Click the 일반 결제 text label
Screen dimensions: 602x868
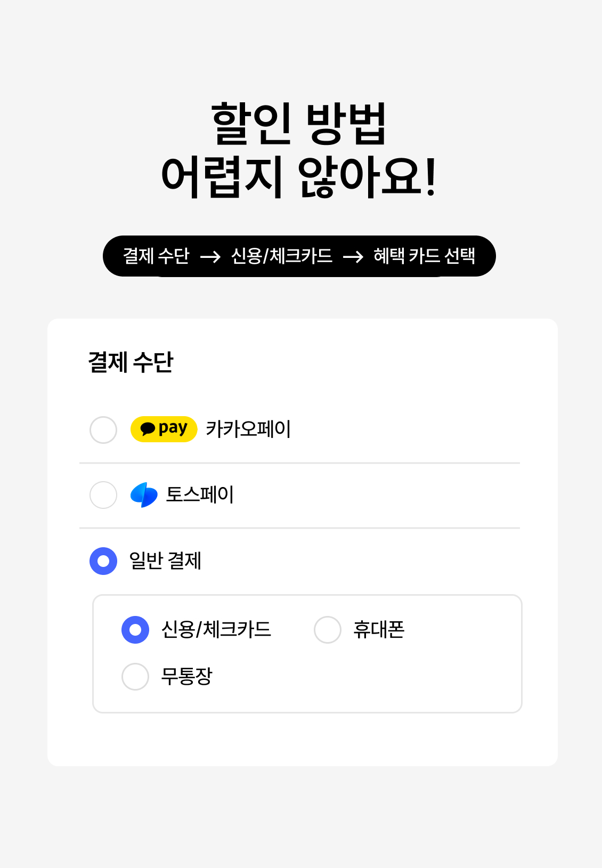pos(165,561)
